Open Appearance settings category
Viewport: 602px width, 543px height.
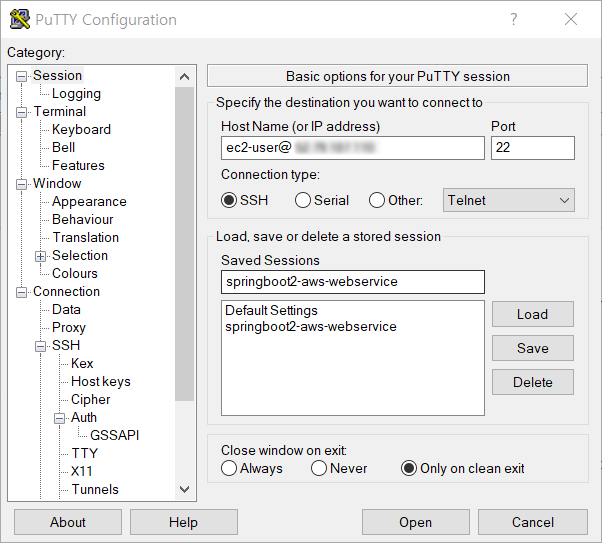[x=89, y=202]
